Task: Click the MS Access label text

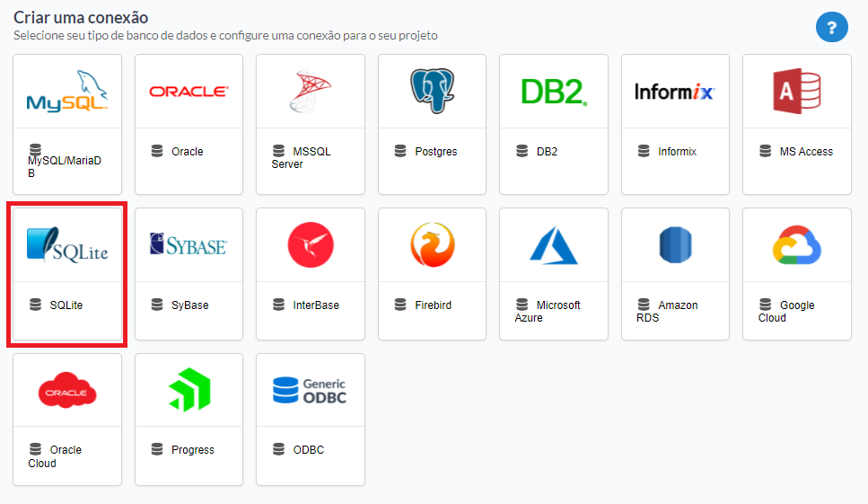Action: [x=806, y=151]
